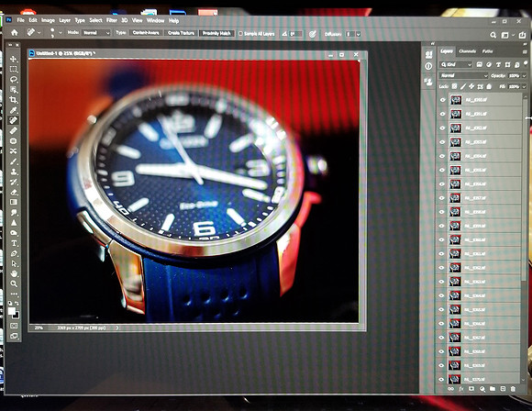The width and height of the screenshot is (532, 411).
Task: Select the Lasso tool
Action: coord(14,80)
